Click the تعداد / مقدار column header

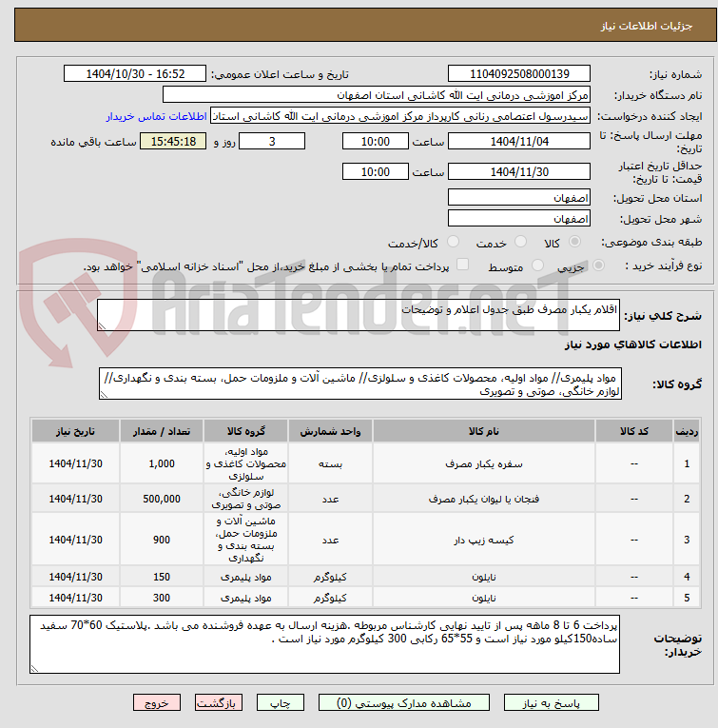click(162, 431)
